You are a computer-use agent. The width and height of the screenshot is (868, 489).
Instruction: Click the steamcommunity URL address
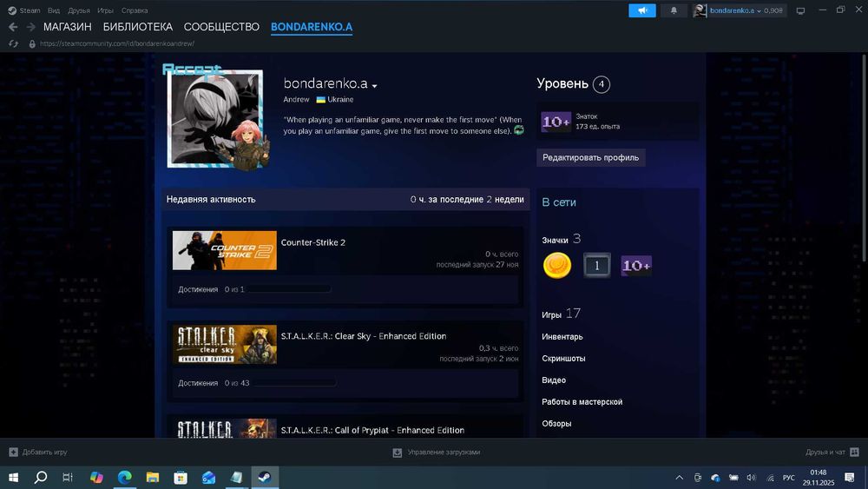click(x=117, y=43)
